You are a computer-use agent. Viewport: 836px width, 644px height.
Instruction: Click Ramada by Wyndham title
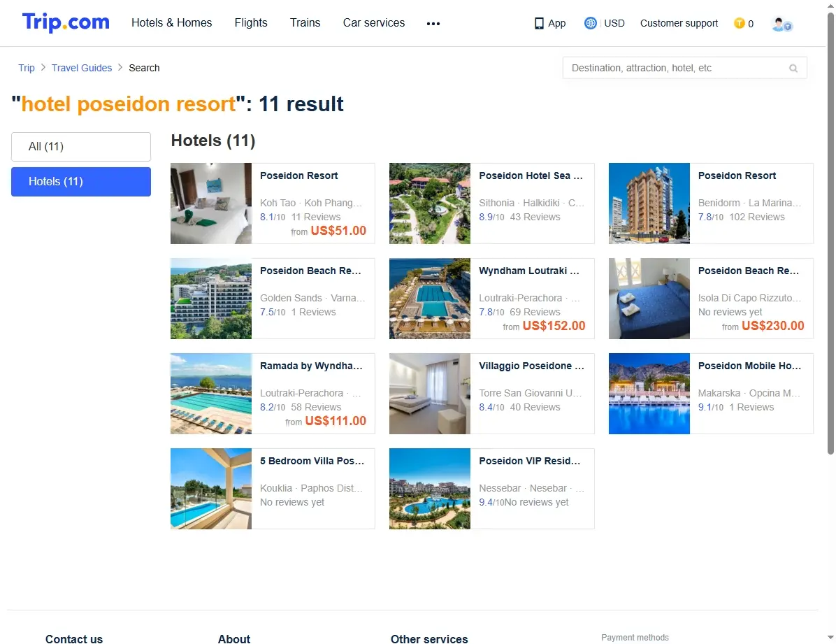(311, 366)
